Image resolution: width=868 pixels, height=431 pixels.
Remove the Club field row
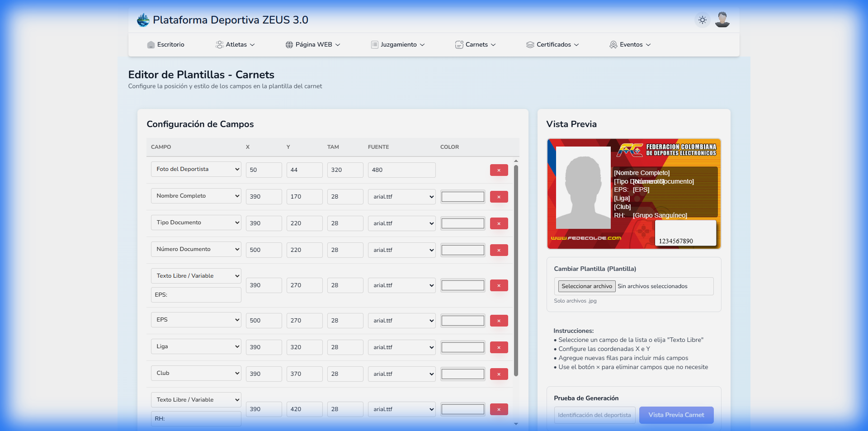pos(499,374)
